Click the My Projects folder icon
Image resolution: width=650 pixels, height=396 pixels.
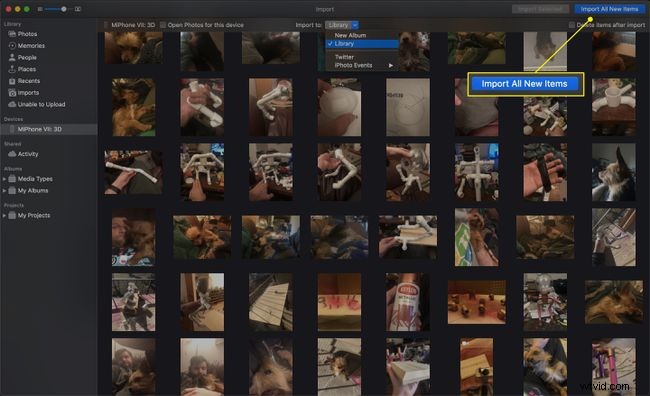[x=12, y=215]
